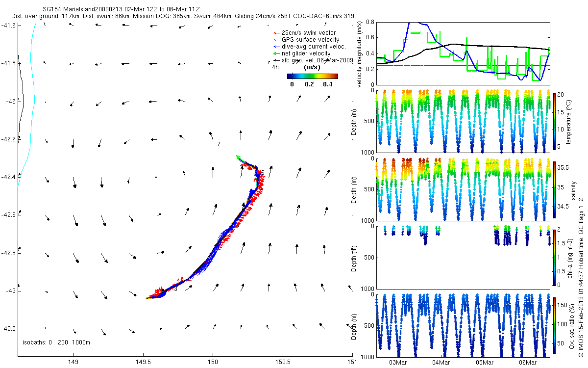Select the black sfc geo. vel. legend arrow
This screenshot has width=588, height=368.
pos(276,60)
